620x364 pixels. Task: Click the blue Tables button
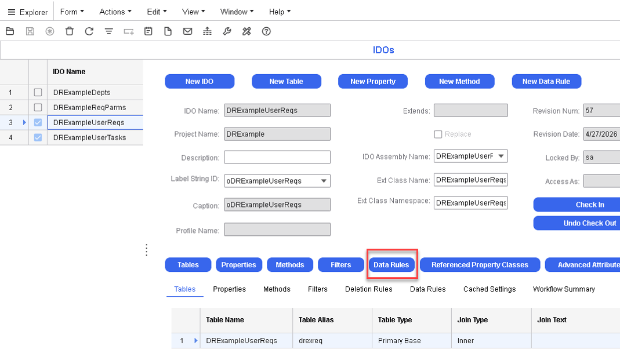(188, 265)
